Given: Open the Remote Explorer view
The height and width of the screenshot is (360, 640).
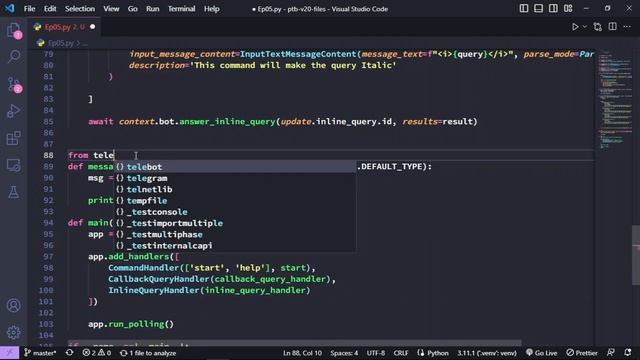Looking at the screenshot, I should click(x=13, y=165).
